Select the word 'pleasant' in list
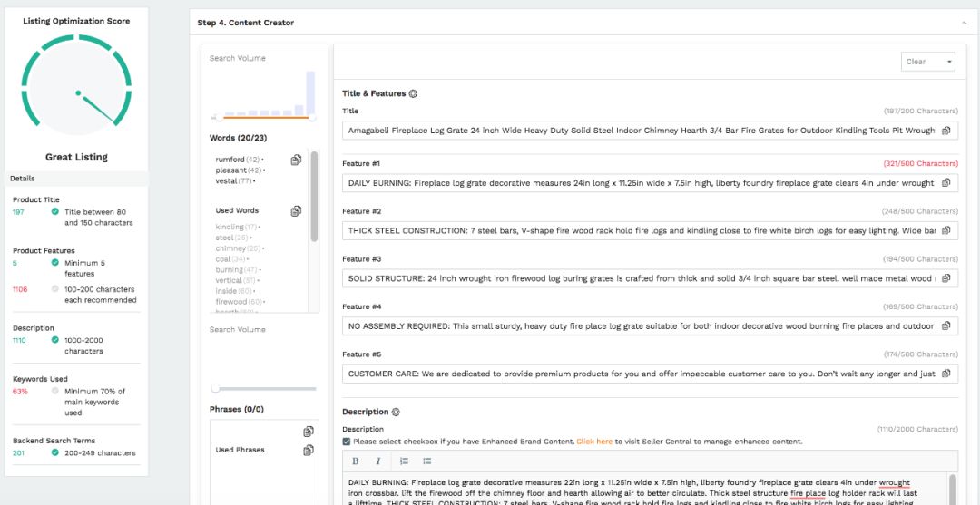Image resolution: width=980 pixels, height=505 pixels. (x=230, y=170)
